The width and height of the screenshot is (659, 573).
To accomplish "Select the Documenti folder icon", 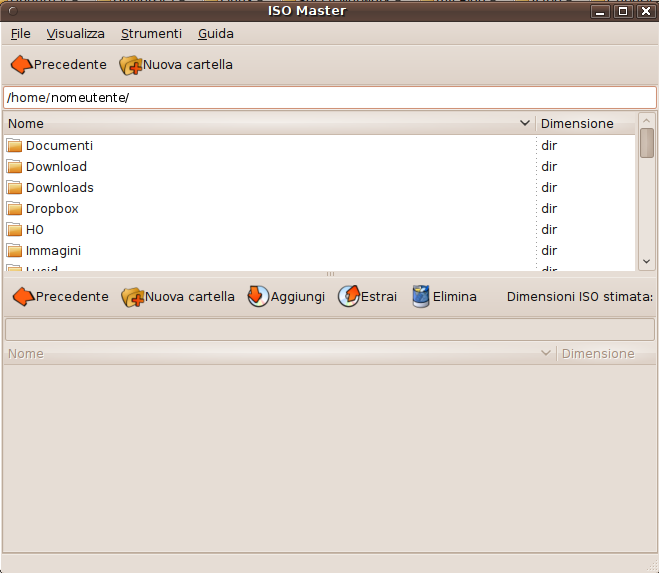I will pyautogui.click(x=14, y=145).
